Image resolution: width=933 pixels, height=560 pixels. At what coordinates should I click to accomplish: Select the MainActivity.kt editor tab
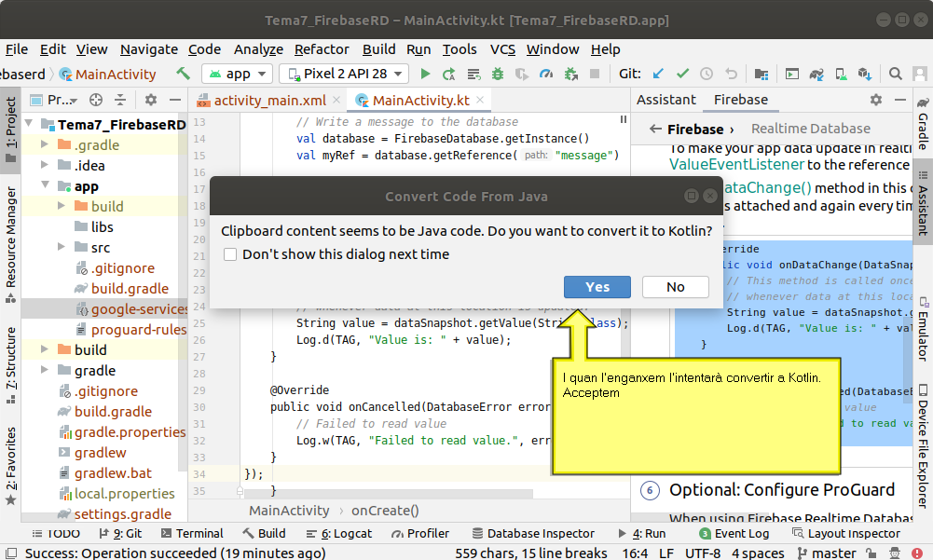click(420, 101)
